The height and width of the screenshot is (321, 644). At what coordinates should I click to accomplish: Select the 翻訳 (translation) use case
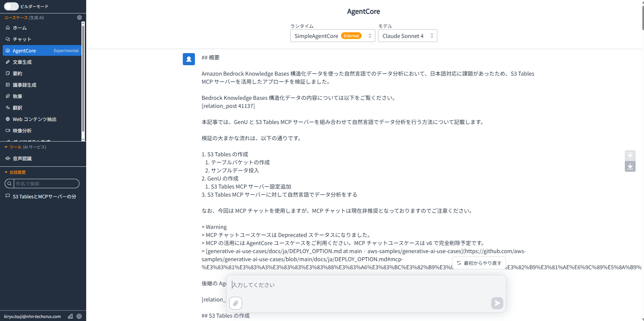tap(18, 108)
